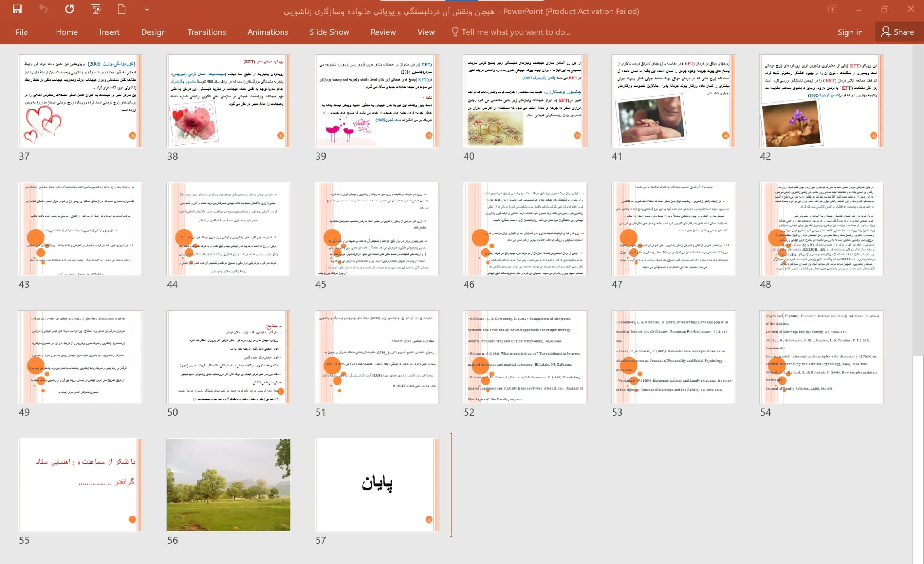Viewport: 924px width, 564px height.
Task: Select slide 48 thumbnail
Action: (x=821, y=229)
